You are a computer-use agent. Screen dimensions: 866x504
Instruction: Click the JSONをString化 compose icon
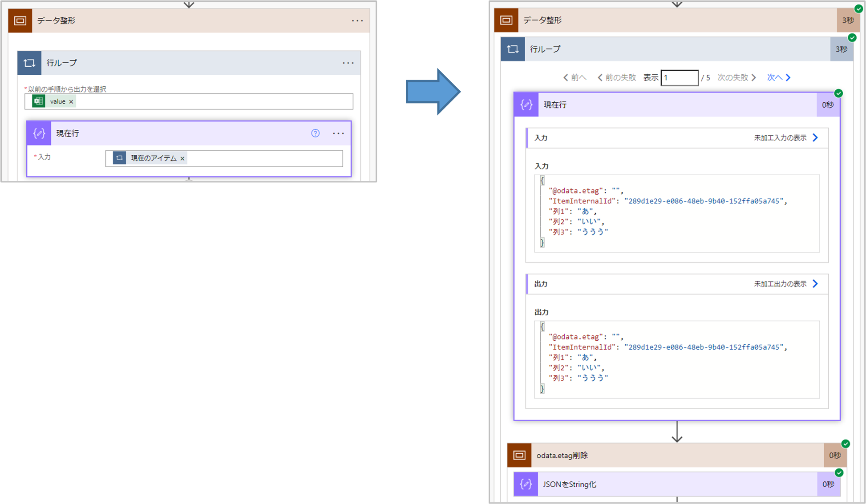526,484
